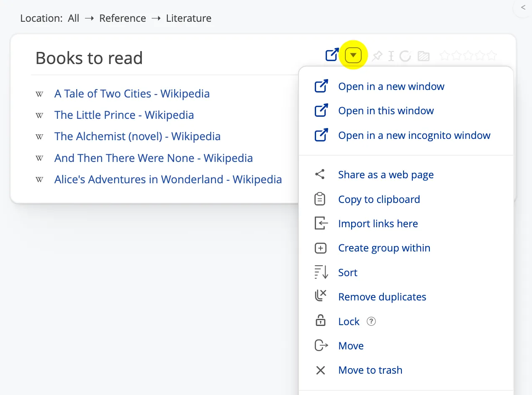
Task: Click the Share as a web page icon
Action: click(320, 174)
